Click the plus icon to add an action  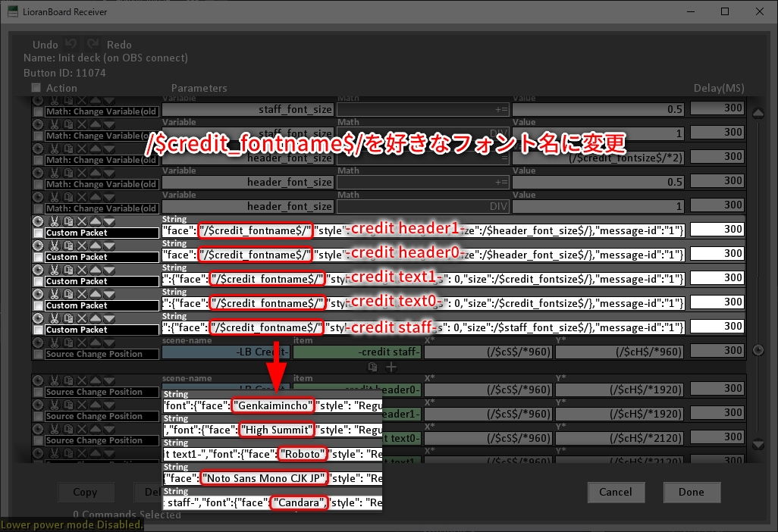391,367
